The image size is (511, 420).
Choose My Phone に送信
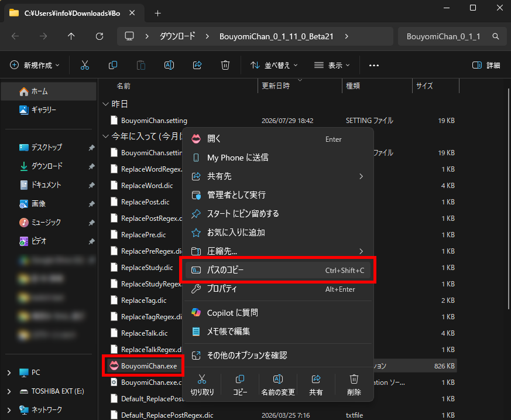click(x=277, y=158)
